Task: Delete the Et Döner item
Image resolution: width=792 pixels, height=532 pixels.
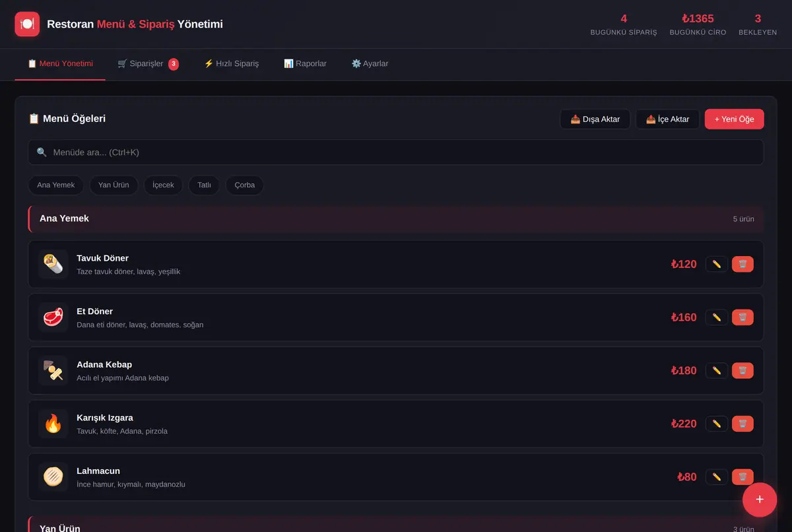Action: (x=742, y=317)
